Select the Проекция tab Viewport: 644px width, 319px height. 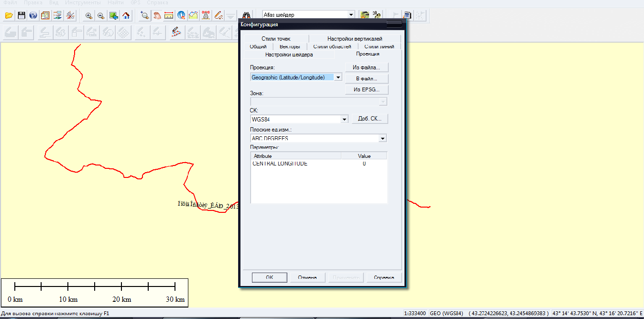[368, 54]
